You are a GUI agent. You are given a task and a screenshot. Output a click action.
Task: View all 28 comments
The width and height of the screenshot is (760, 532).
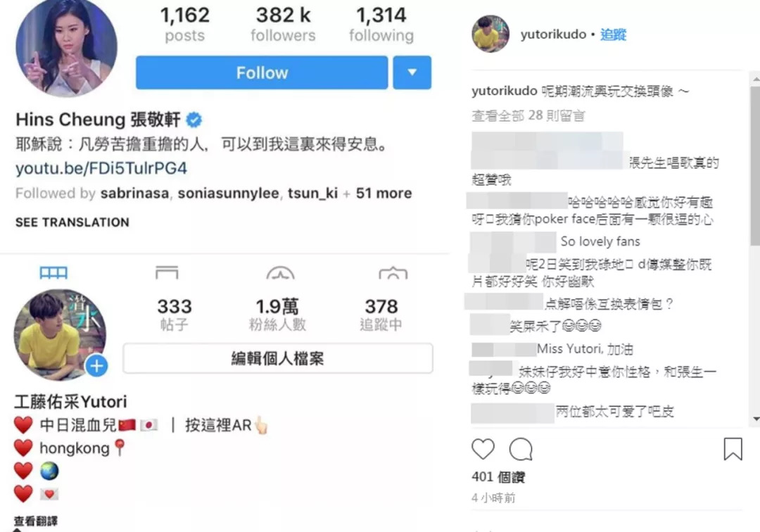(528, 115)
